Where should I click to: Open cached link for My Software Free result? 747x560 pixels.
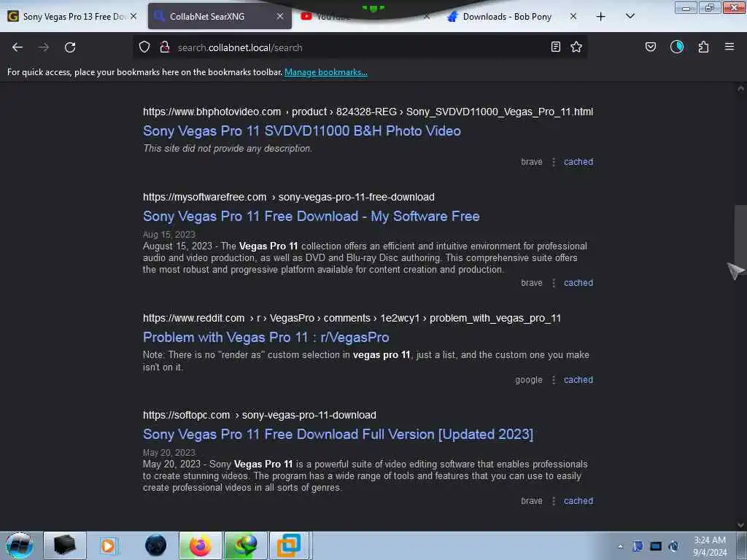click(x=578, y=283)
